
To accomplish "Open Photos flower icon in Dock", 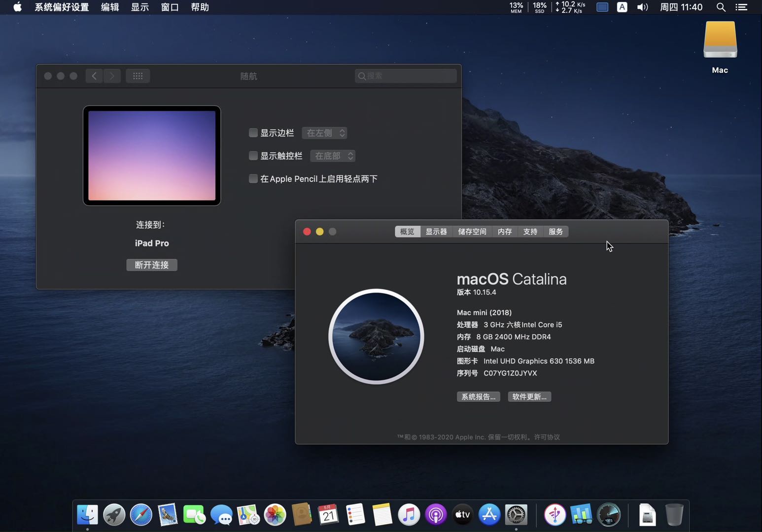I will tap(275, 515).
